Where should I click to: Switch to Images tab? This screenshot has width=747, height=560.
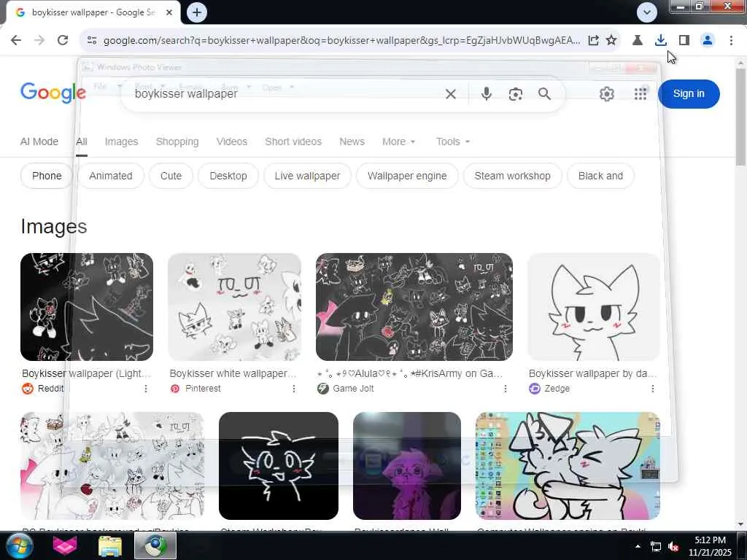pos(121,142)
